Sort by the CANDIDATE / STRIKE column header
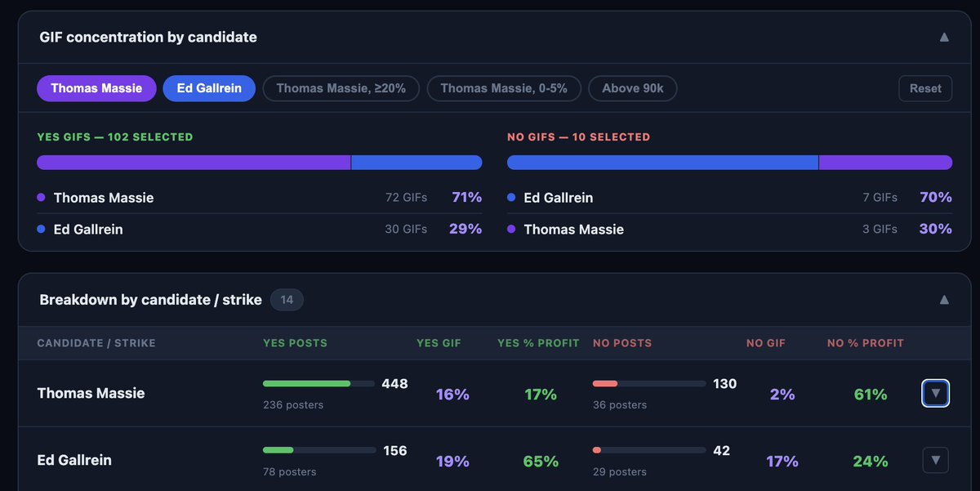This screenshot has width=980, height=491. click(x=96, y=343)
